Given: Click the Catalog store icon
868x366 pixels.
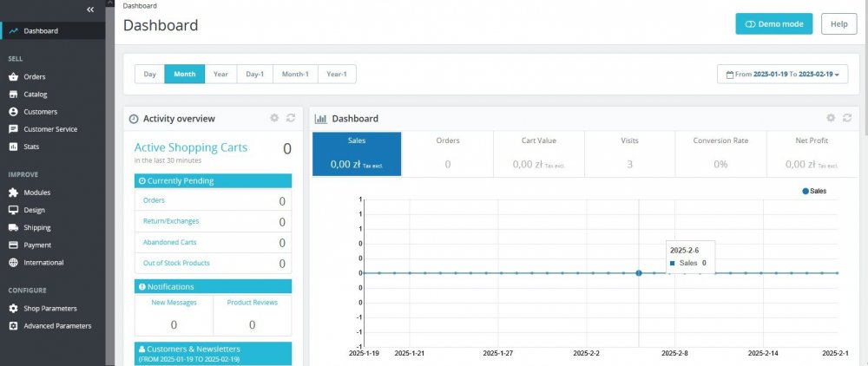Looking at the screenshot, I should coord(13,95).
